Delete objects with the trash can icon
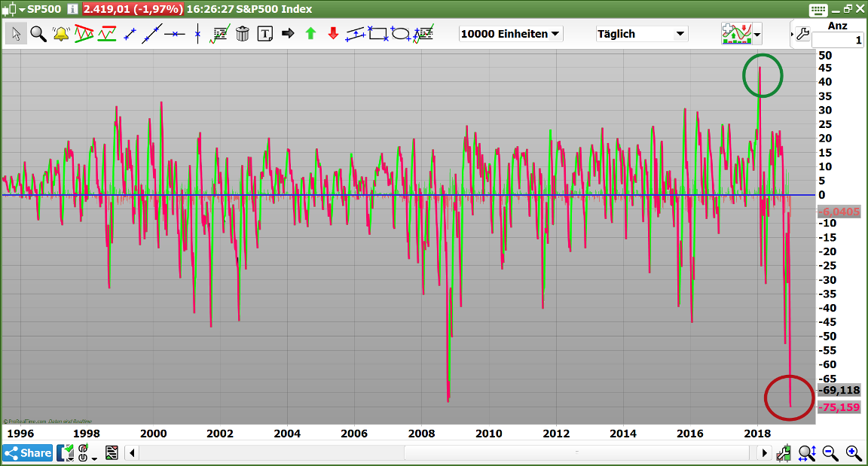 click(243, 34)
